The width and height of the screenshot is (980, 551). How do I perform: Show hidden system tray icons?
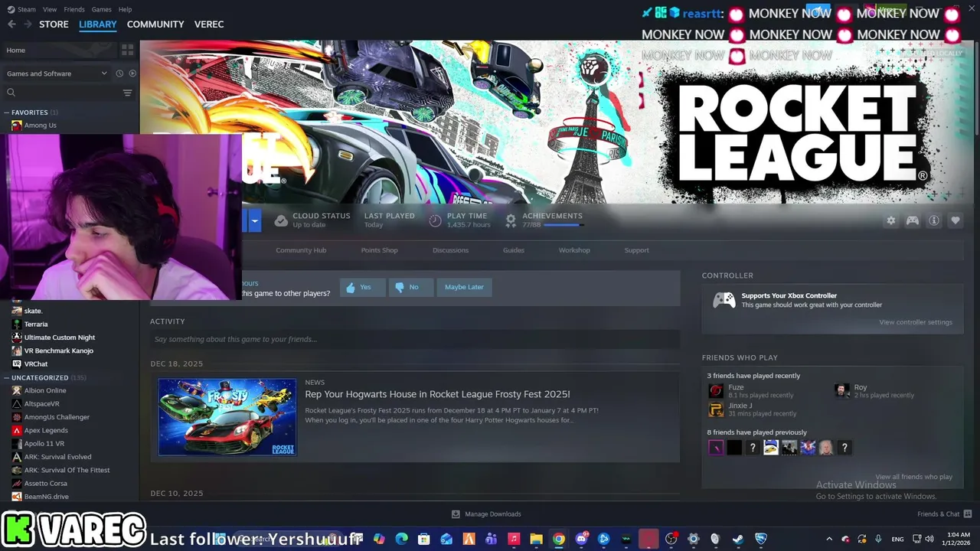pyautogui.click(x=829, y=540)
